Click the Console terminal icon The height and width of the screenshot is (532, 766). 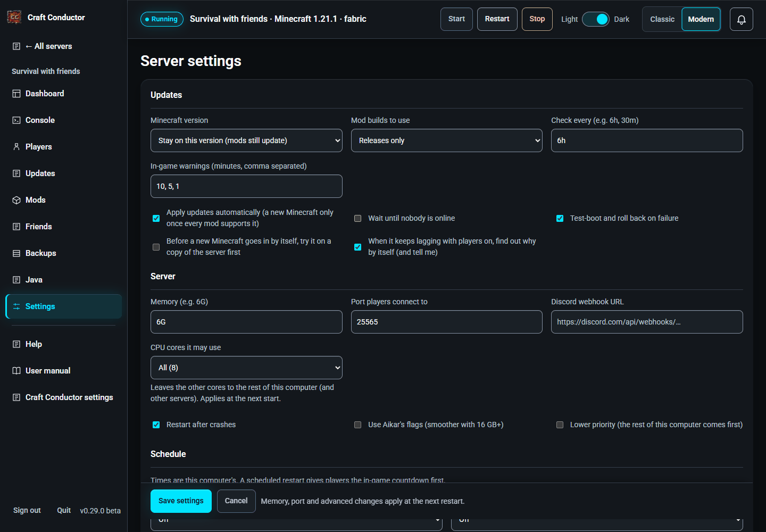[16, 120]
